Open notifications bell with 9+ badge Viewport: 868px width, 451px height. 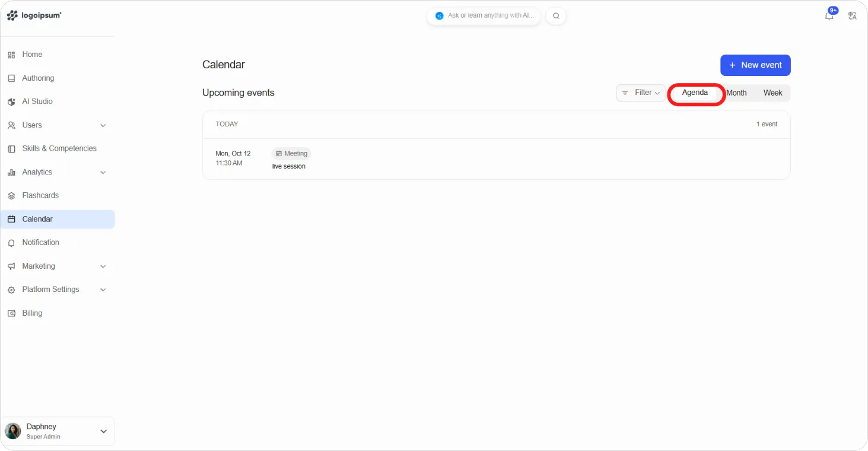pyautogui.click(x=830, y=15)
